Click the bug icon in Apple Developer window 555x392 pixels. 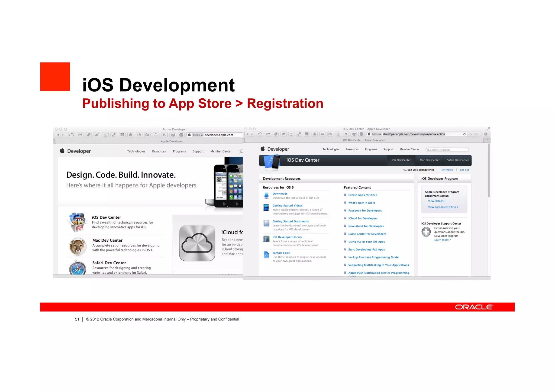(88, 135)
